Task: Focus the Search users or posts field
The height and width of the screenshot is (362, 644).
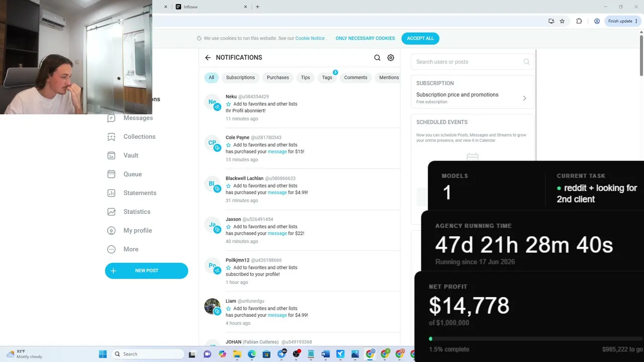Action: 472,62
